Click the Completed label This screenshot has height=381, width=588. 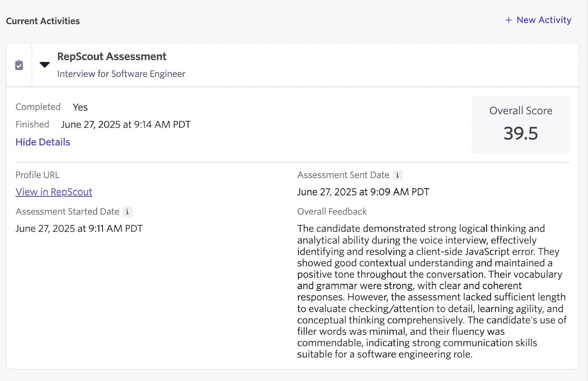[38, 107]
